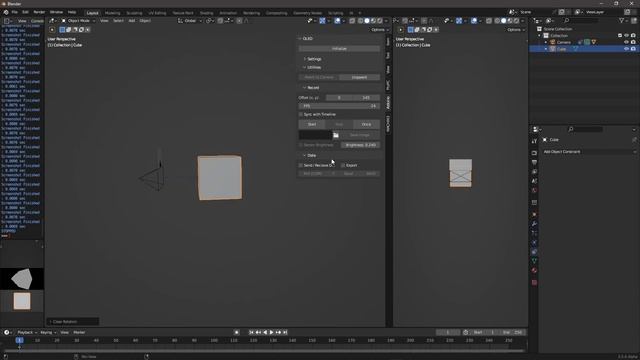The width and height of the screenshot is (640, 360).
Task: Enable Sync with Timeline checkbox
Action: (x=301, y=114)
